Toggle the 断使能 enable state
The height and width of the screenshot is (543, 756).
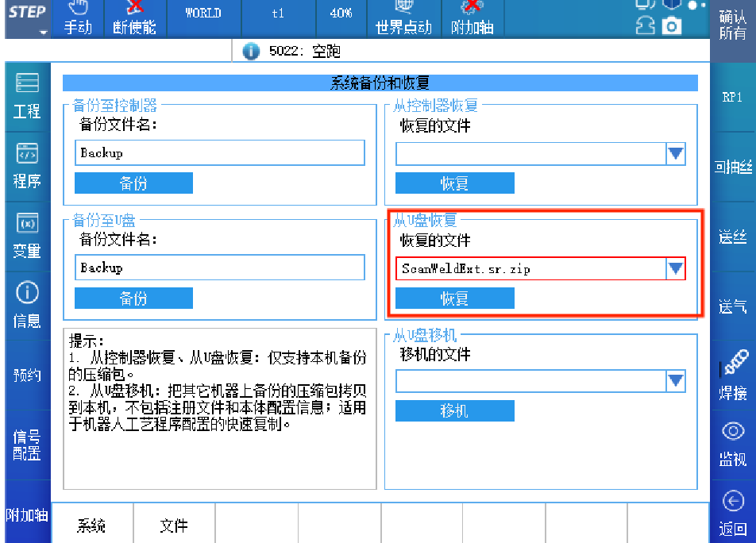point(134,18)
